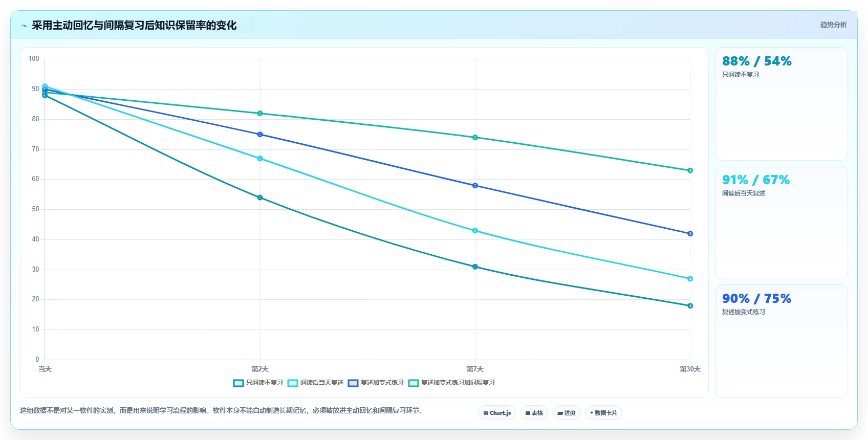Image resolution: width=868 pixels, height=440 pixels.
Task: Toggle 阅读后当天复述 series in the legend
Action: (315, 383)
